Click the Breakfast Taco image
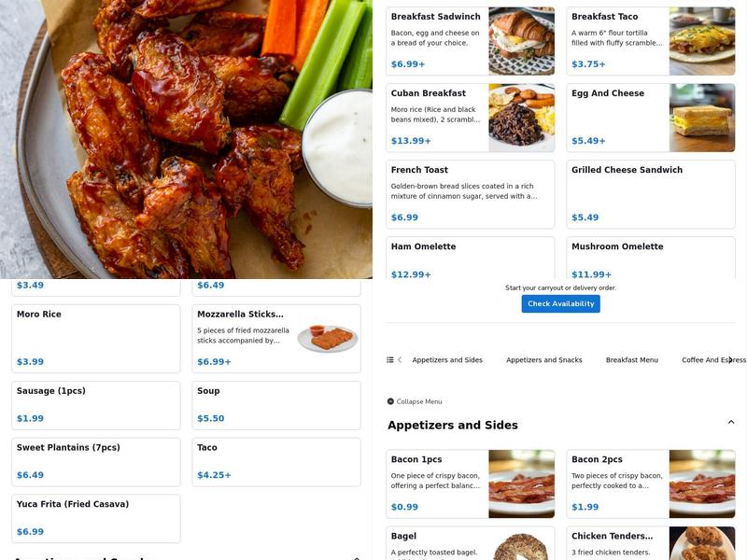 tap(702, 41)
